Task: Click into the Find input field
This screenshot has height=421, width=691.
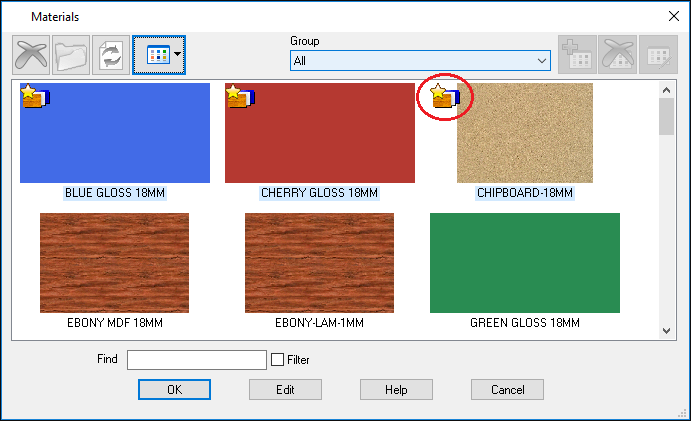Action: click(197, 360)
